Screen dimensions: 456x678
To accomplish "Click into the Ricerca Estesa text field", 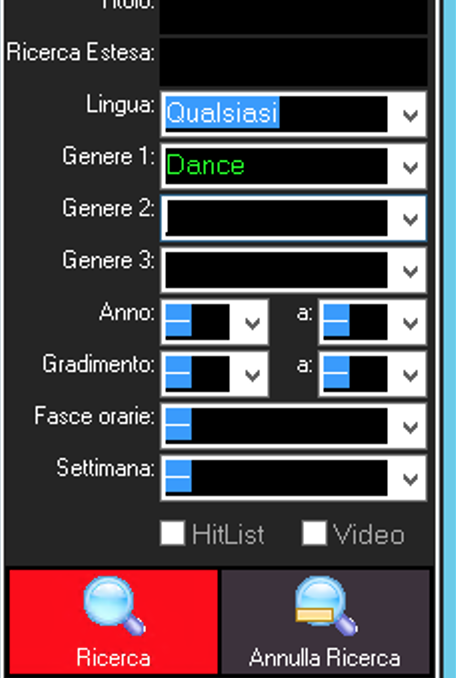I will 293,61.
